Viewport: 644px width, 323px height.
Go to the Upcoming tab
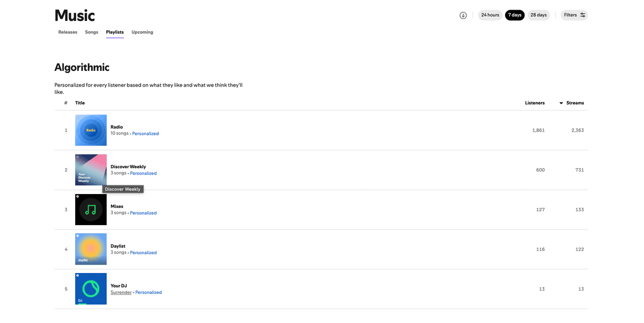142,32
